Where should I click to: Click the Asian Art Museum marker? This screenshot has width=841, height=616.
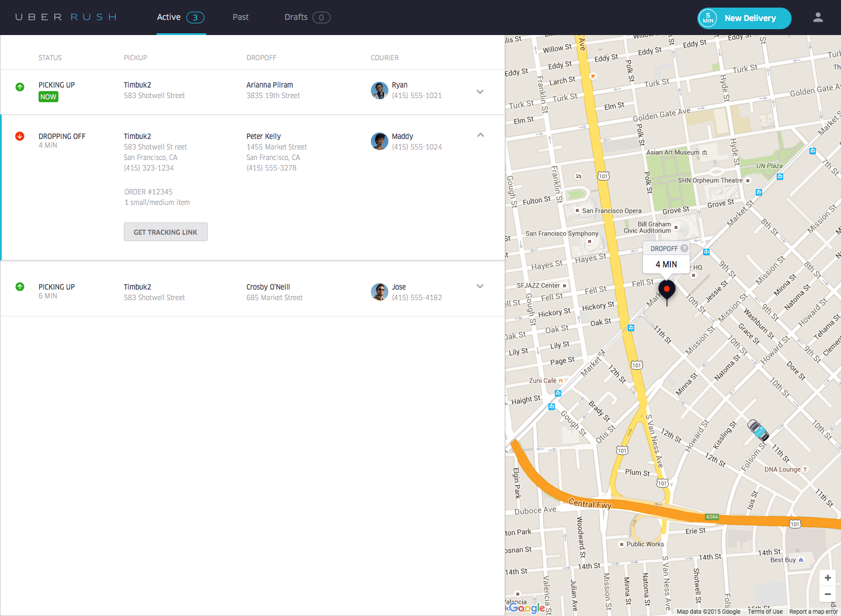point(704,152)
